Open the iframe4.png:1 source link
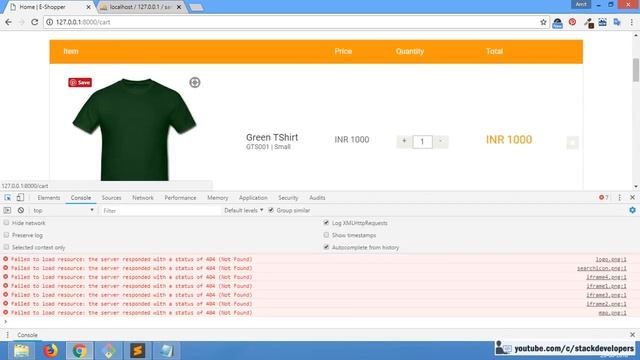The image size is (640, 360). [x=606, y=277]
